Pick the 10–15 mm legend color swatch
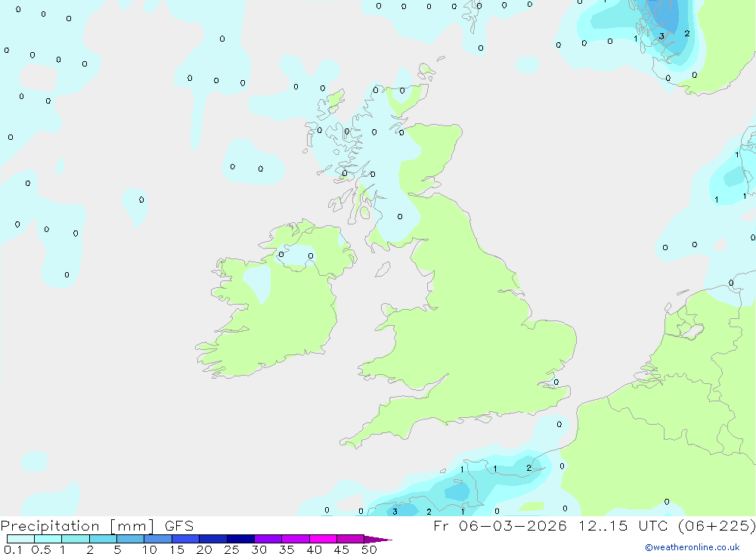 158,539
